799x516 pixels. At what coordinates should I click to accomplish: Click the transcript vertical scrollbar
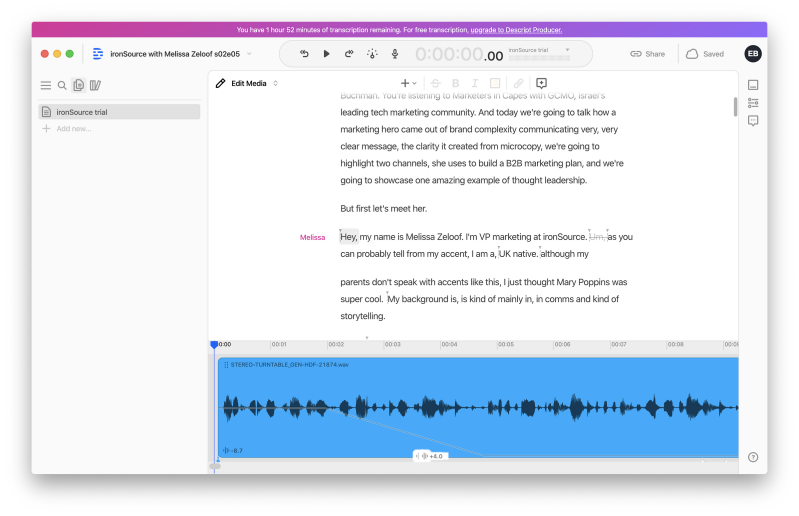735,106
